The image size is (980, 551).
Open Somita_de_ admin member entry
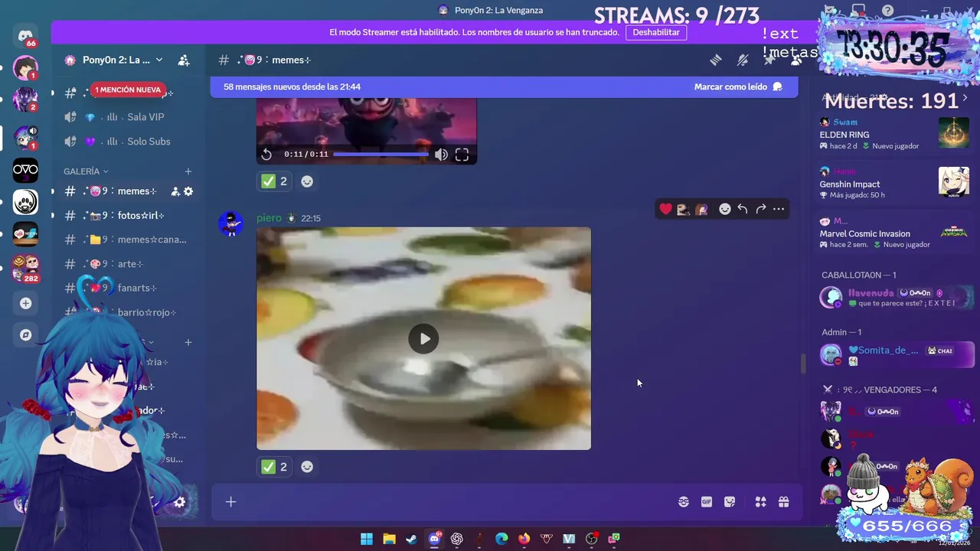894,354
